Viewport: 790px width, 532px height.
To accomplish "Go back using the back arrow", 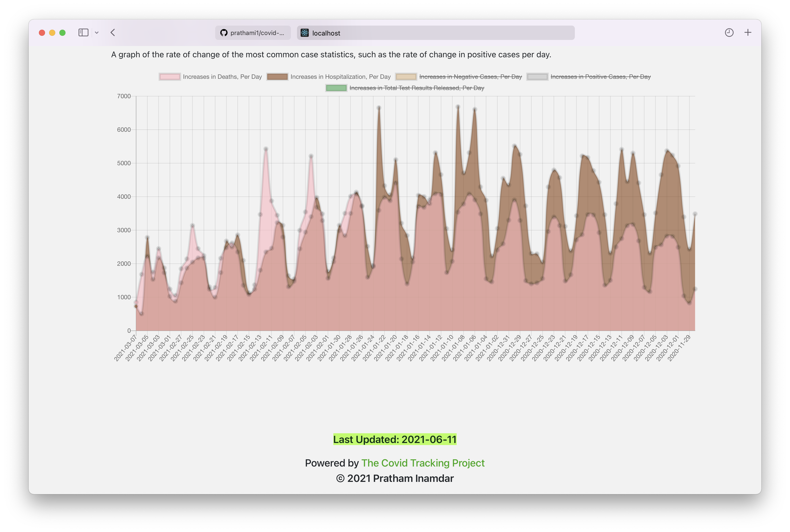I will [113, 32].
